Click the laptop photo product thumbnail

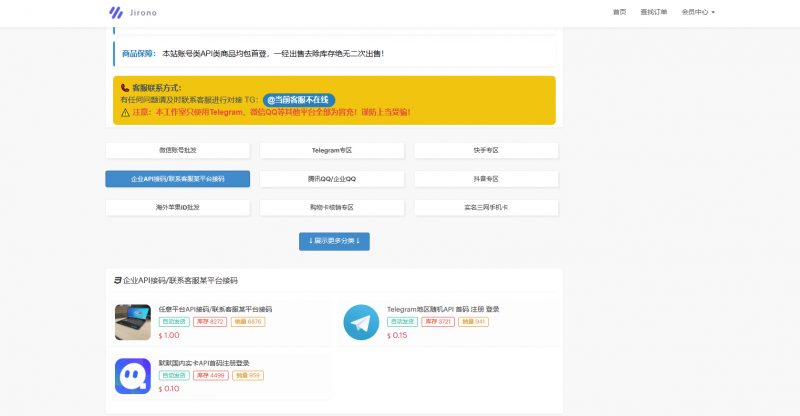coord(132,322)
